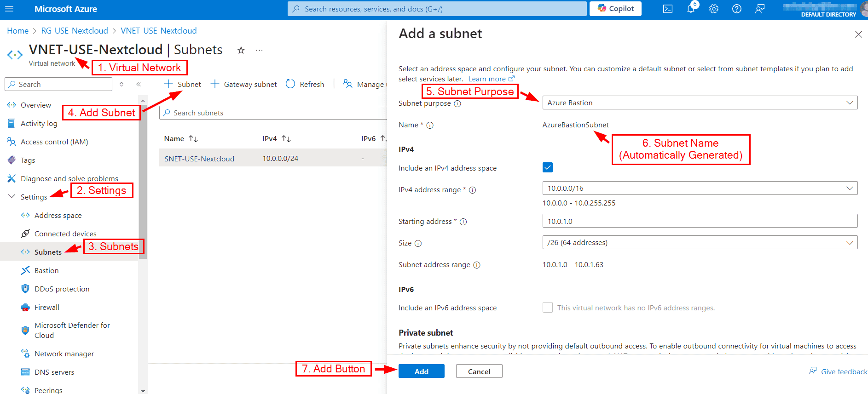
Task: Toggle expand/collapse all menu groups
Action: tap(122, 84)
